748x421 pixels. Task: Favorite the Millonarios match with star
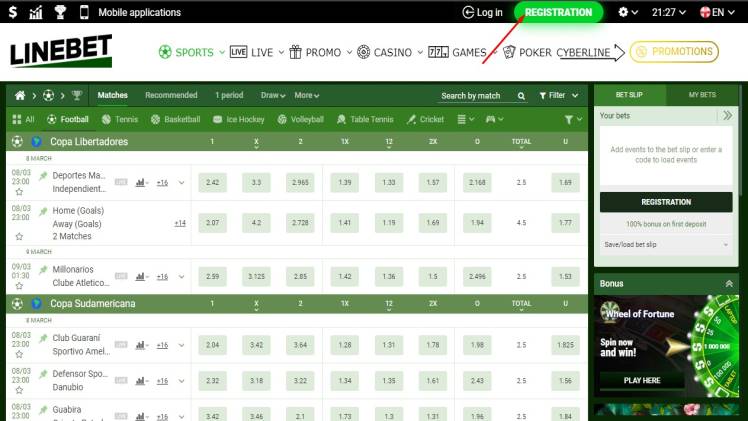(19, 286)
